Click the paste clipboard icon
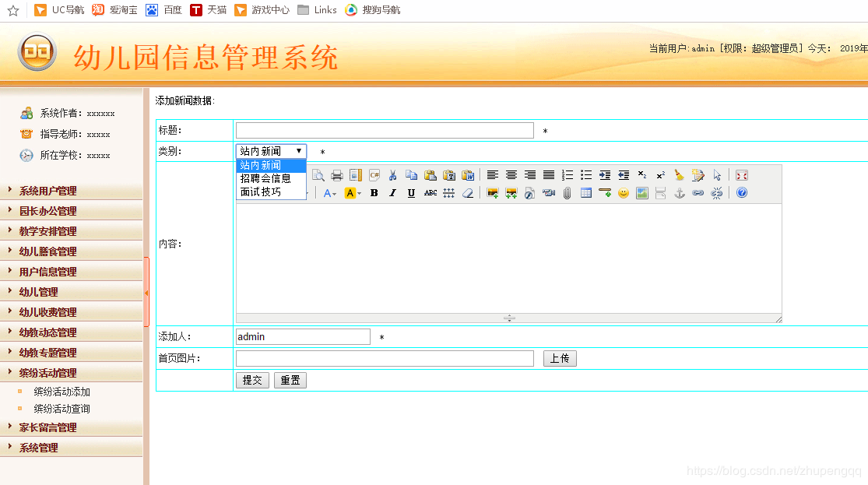 [x=430, y=175]
